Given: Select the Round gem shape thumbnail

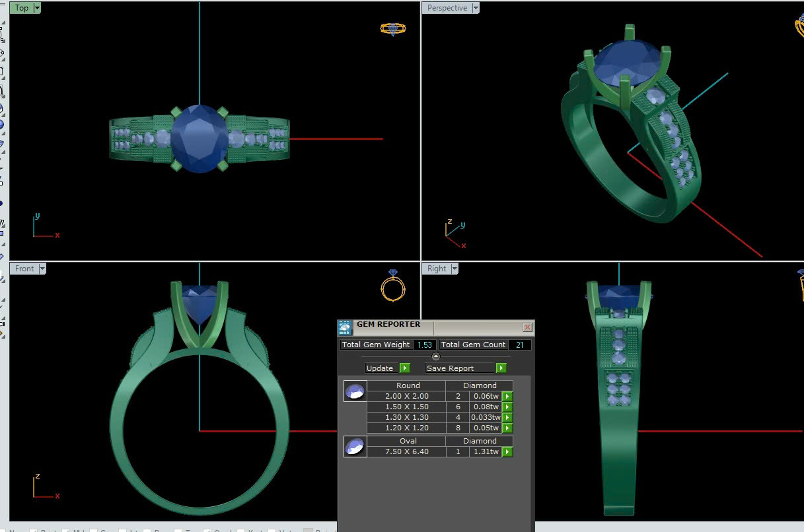Looking at the screenshot, I should click(x=355, y=391).
